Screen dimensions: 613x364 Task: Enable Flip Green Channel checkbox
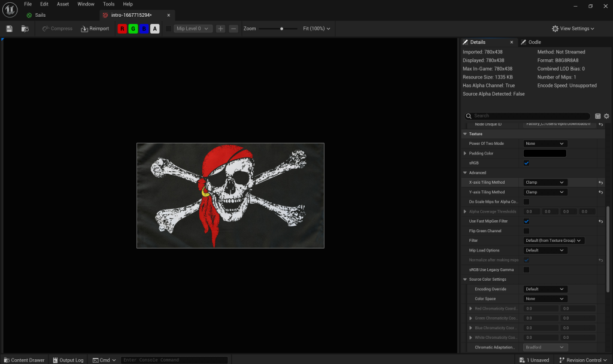pos(527,231)
